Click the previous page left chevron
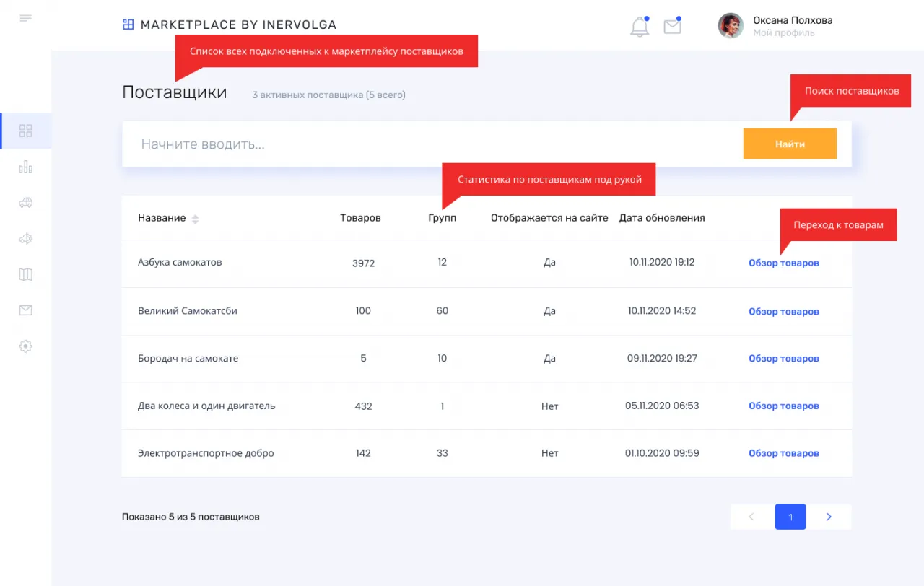 click(751, 517)
